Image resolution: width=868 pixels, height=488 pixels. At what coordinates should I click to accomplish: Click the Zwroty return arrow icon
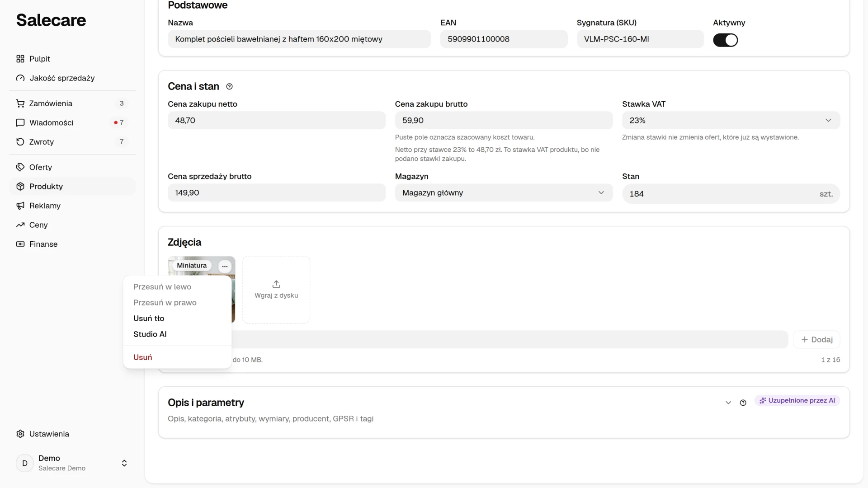pos(20,142)
